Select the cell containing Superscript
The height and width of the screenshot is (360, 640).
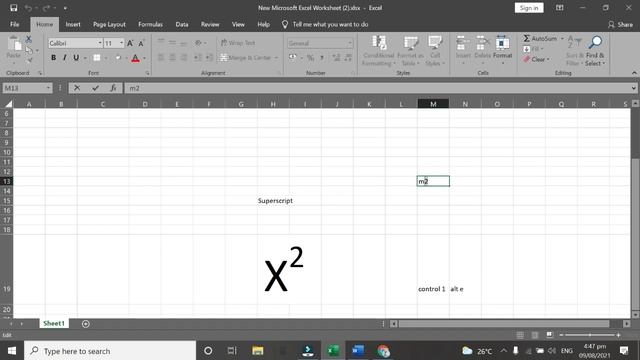[x=273, y=200]
